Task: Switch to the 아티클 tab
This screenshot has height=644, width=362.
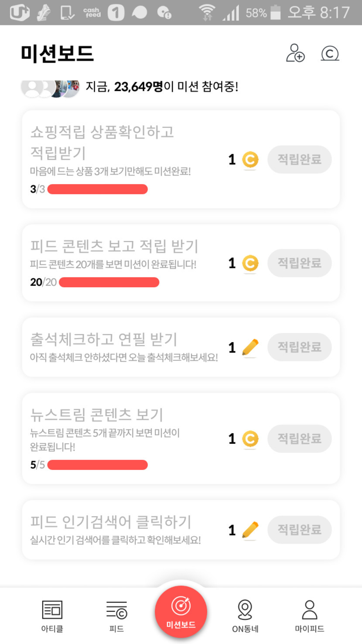Action: click(x=52, y=616)
